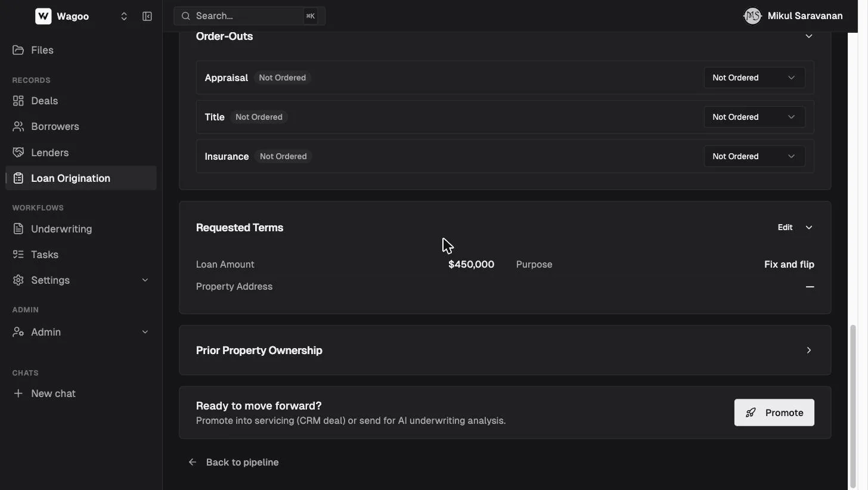Open the Appraisal status dropdown

(x=754, y=77)
